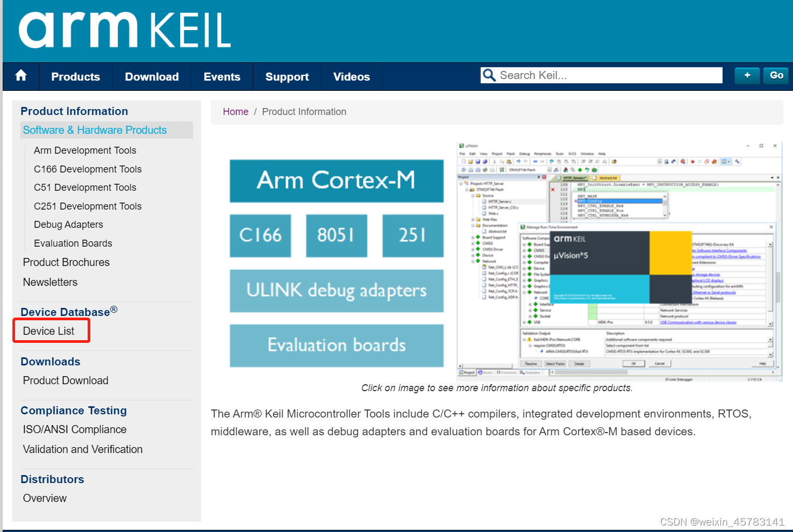The width and height of the screenshot is (793, 532).
Task: Select the C166 product tile
Action: tap(260, 235)
